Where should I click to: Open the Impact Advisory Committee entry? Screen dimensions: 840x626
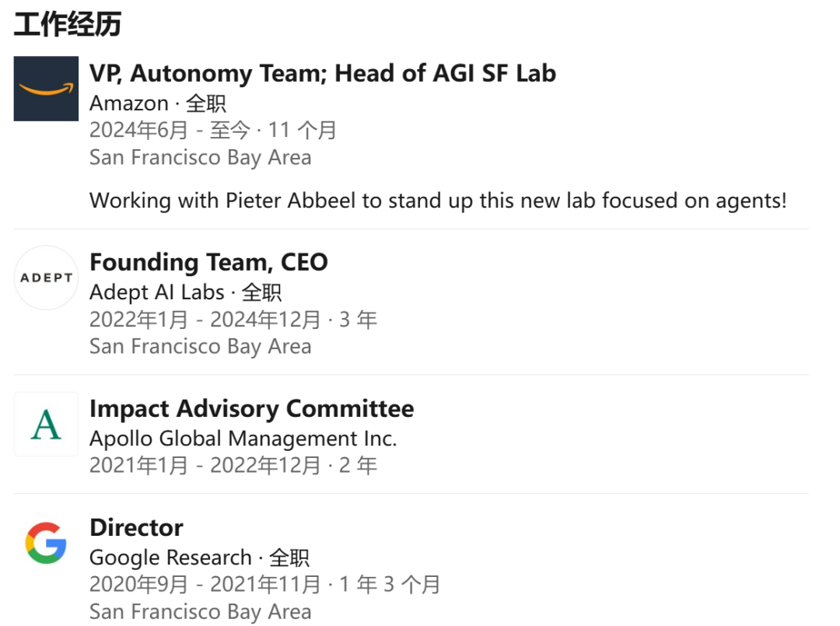pos(252,408)
